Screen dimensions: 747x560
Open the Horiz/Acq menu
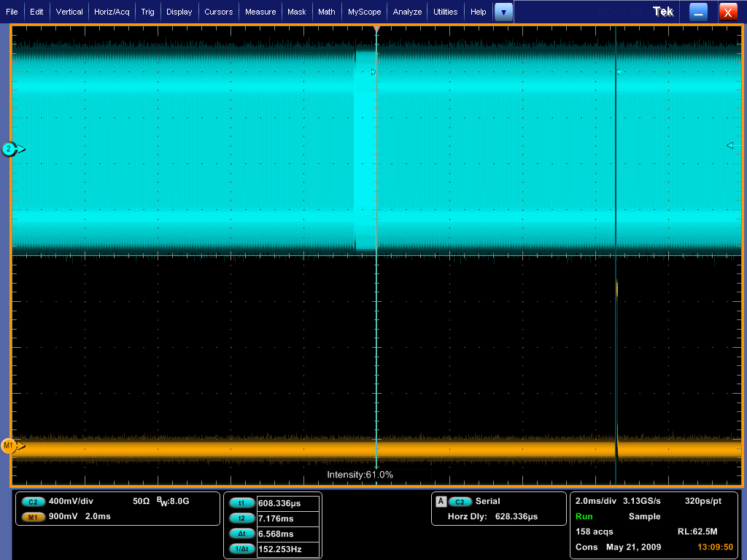pos(112,12)
